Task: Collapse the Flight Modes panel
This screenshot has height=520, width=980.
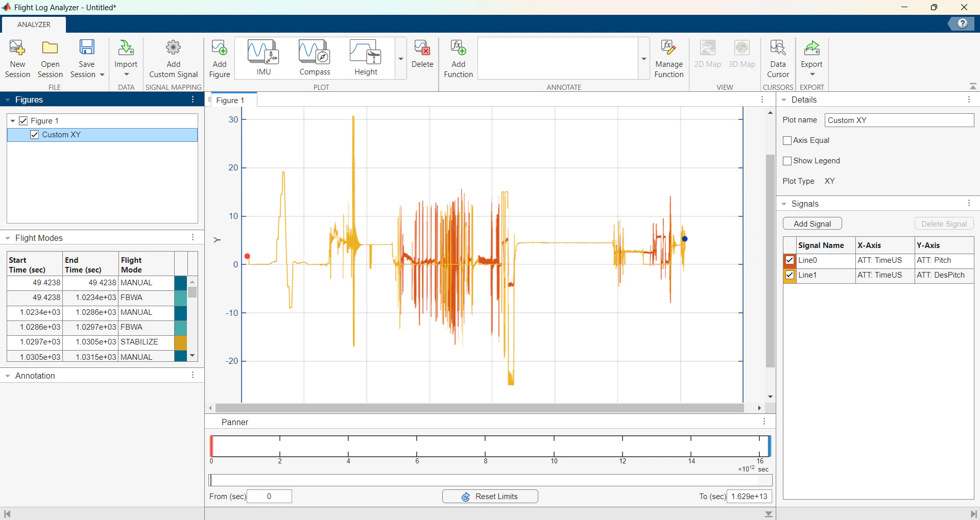Action: point(8,238)
